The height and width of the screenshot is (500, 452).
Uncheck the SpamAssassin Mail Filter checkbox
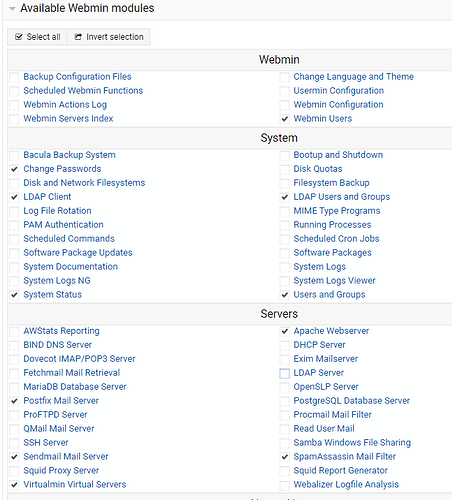(284, 457)
